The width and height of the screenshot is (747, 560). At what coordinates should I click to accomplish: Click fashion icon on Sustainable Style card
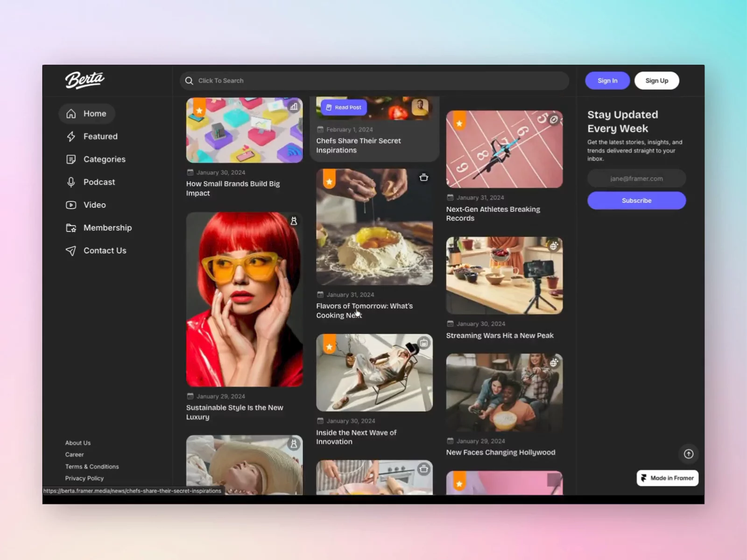pos(294,221)
